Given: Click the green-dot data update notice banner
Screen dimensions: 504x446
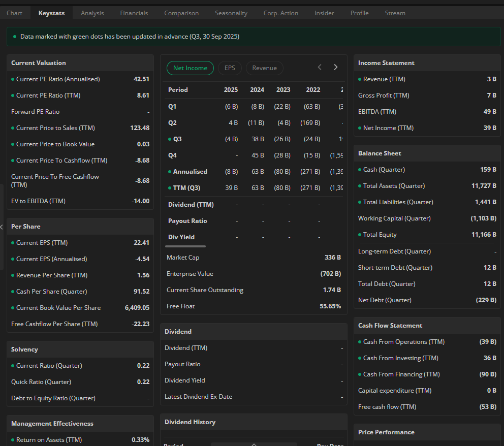Looking at the screenshot, I should click(253, 37).
